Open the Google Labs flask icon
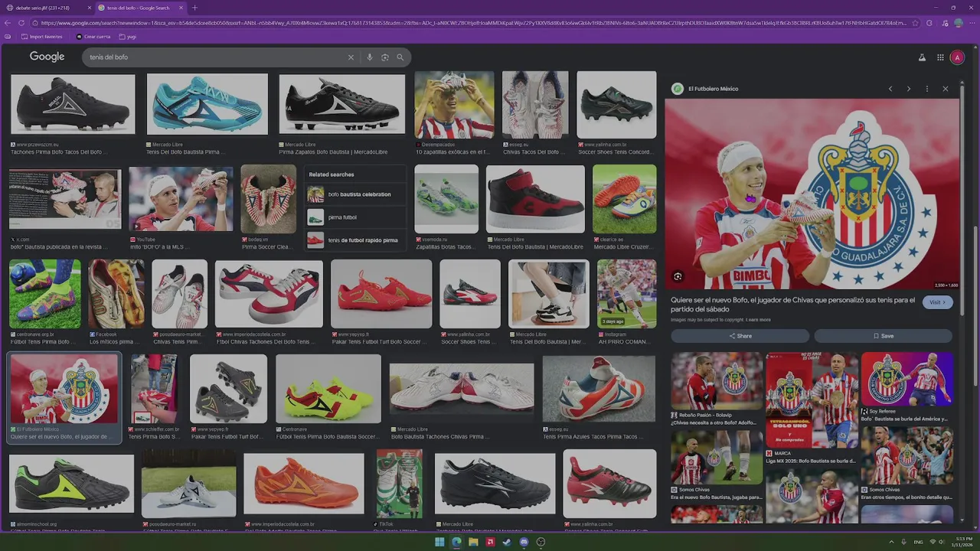Viewport: 980px width, 551px height. [922, 57]
